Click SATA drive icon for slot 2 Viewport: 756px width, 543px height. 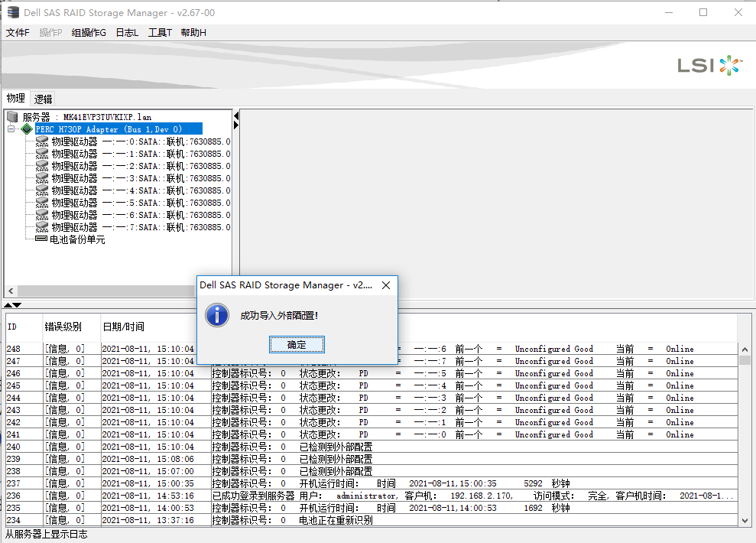tap(42, 166)
